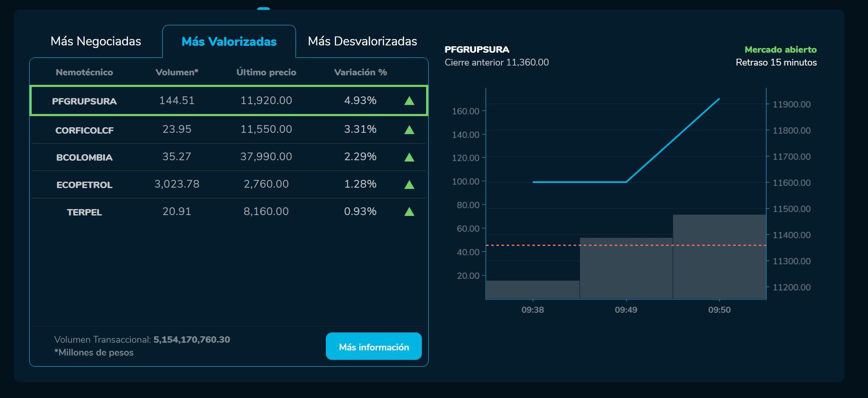The height and width of the screenshot is (398, 868).
Task: Click the green up arrow for PFGRUPSURA
Action: pos(409,101)
